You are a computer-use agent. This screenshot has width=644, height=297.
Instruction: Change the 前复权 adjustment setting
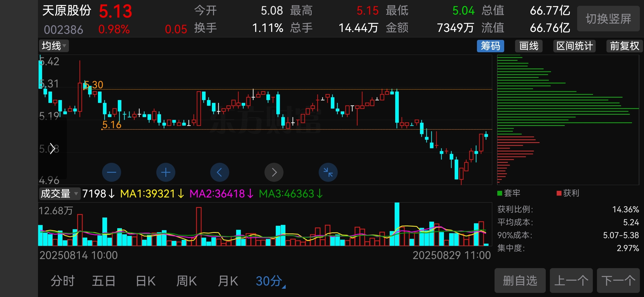[x=624, y=46]
